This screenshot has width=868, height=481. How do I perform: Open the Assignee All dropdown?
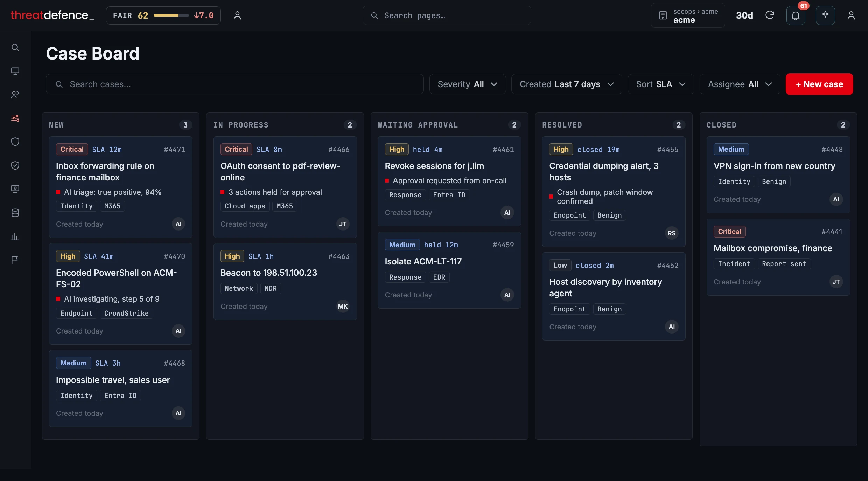pyautogui.click(x=740, y=84)
